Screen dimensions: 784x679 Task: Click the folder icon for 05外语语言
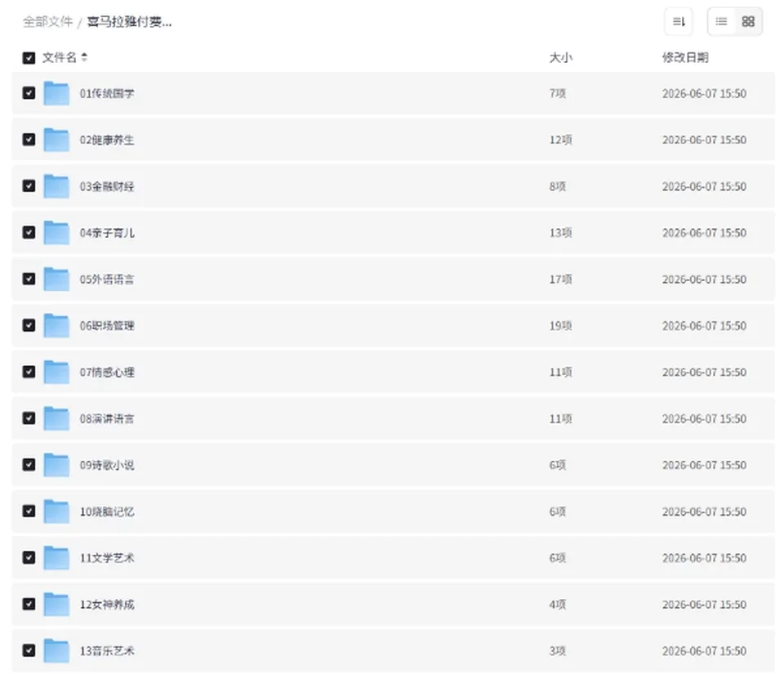[56, 279]
